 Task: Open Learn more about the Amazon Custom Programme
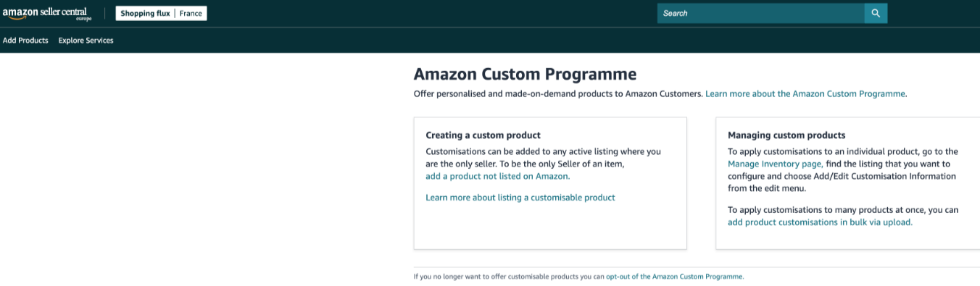[x=805, y=94]
